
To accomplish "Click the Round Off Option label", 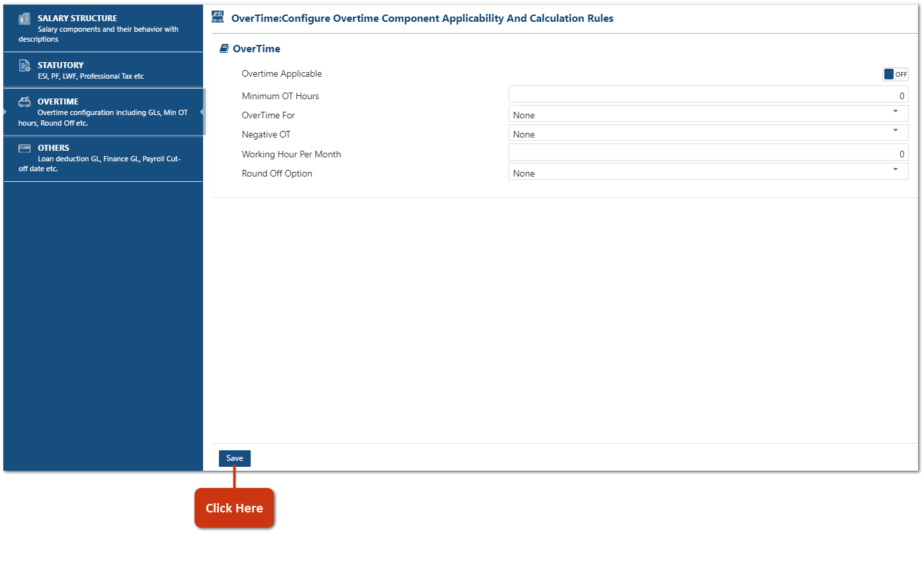I will point(277,173).
